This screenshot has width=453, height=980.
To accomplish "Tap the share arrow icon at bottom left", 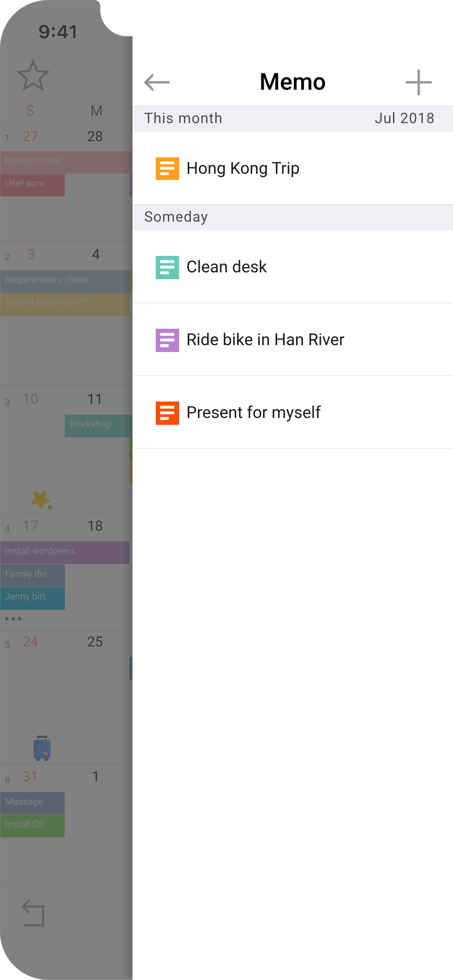I will pos(33,913).
